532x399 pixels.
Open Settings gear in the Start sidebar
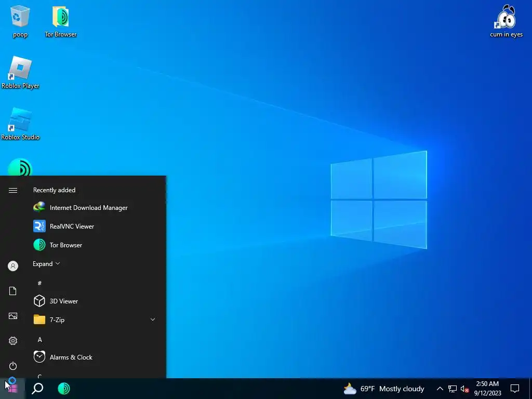pyautogui.click(x=13, y=341)
